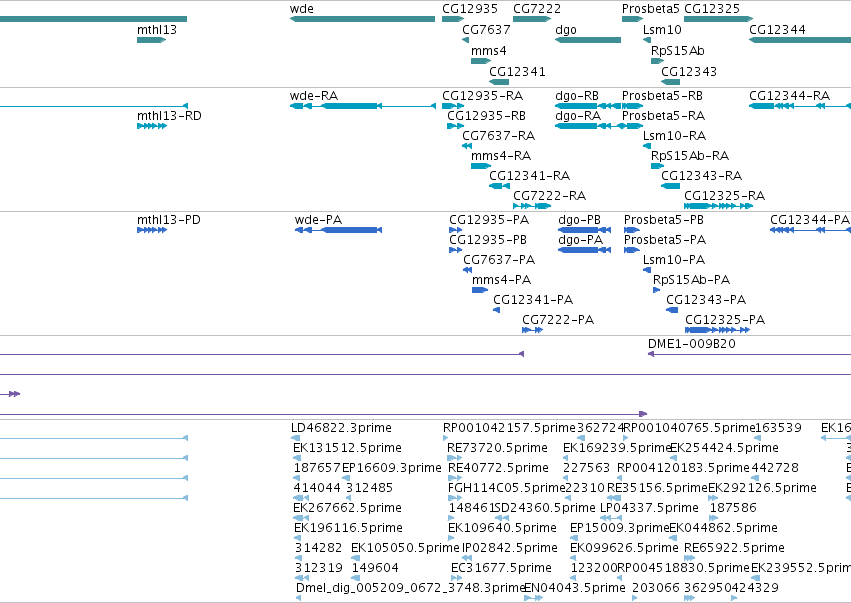Click the LD46822.3prime EST label
The image size is (851, 603).
(341, 428)
